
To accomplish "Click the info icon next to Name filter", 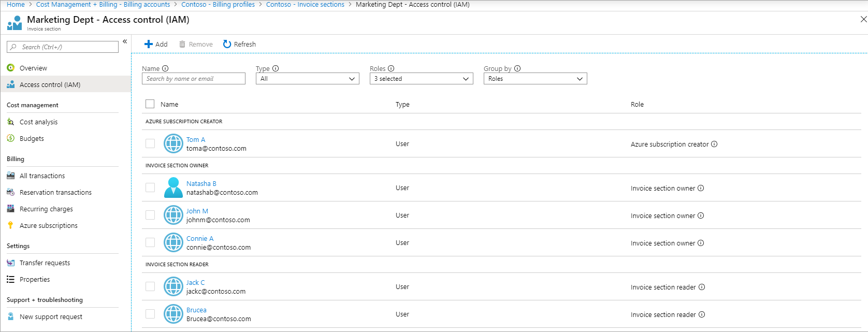I will [x=165, y=68].
